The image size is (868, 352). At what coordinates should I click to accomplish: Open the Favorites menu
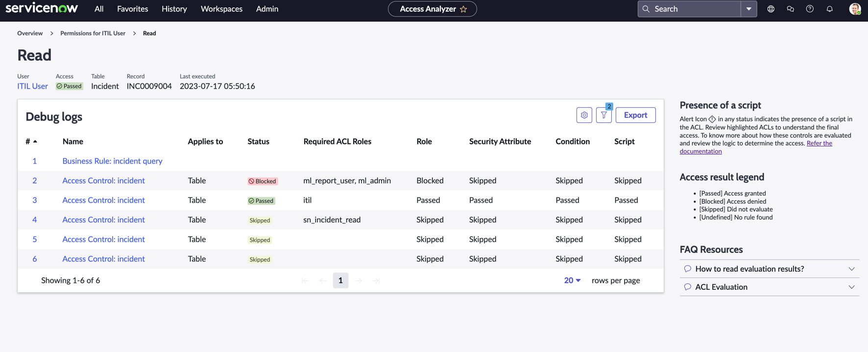[133, 9]
